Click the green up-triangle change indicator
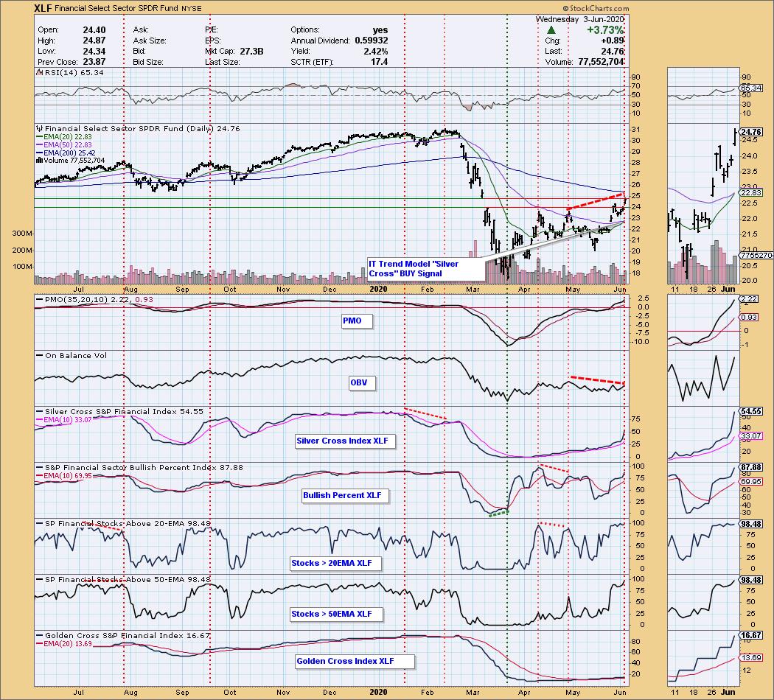Screen dimensions: 774x700 551,30
